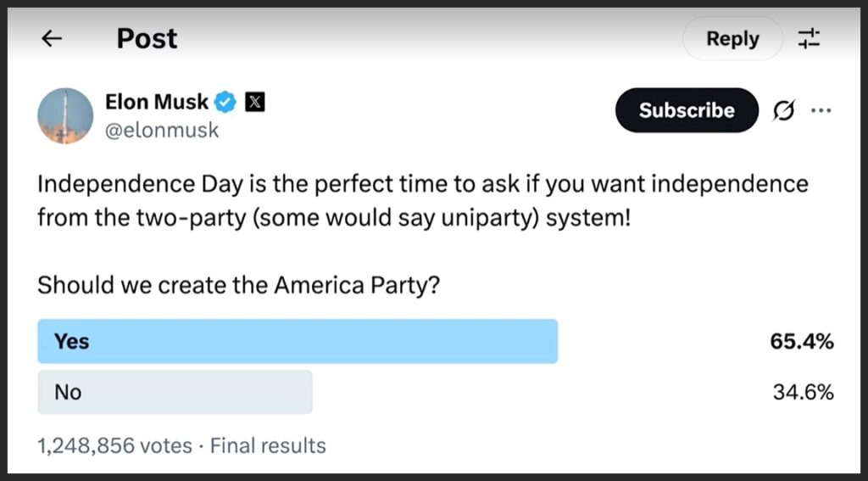Click the 34.6% result percentage
The image size is (868, 481).
[x=803, y=392]
